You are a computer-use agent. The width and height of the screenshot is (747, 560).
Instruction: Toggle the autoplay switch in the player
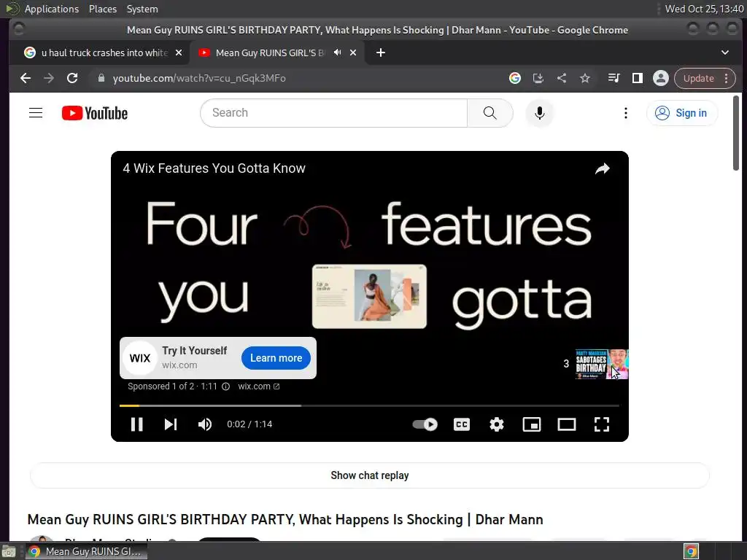pos(425,424)
